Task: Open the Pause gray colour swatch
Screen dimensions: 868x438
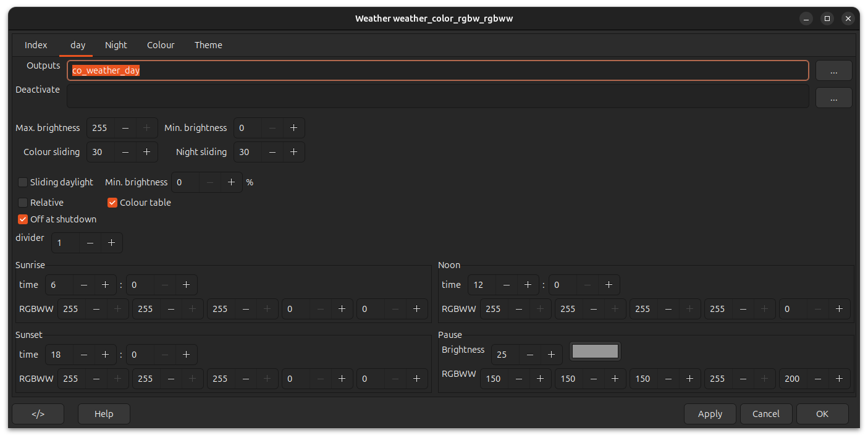Action: (595, 352)
